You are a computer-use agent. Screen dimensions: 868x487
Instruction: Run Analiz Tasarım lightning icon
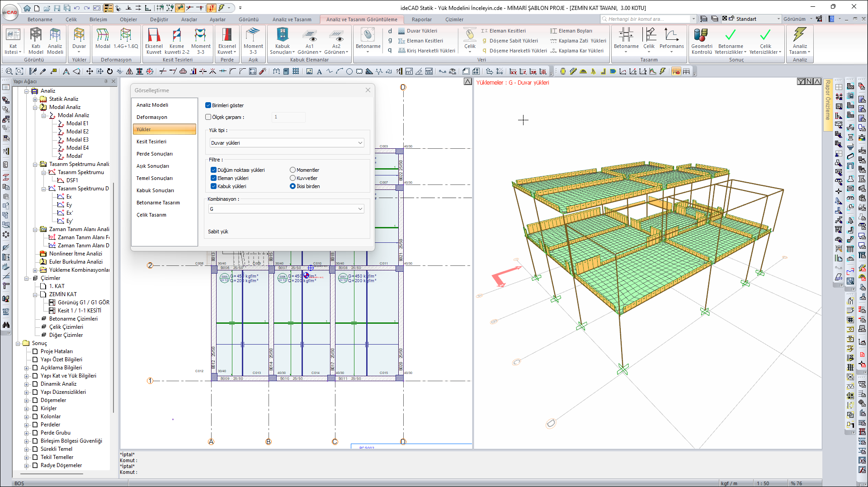point(799,41)
